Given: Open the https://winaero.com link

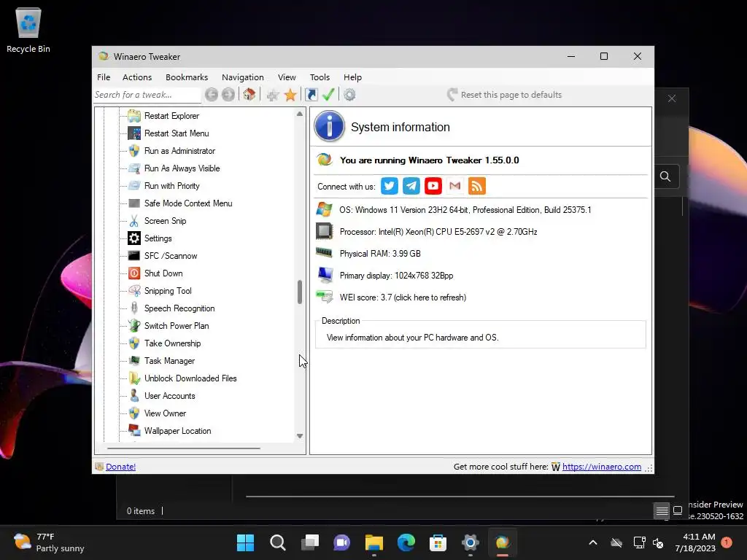Looking at the screenshot, I should 602,467.
